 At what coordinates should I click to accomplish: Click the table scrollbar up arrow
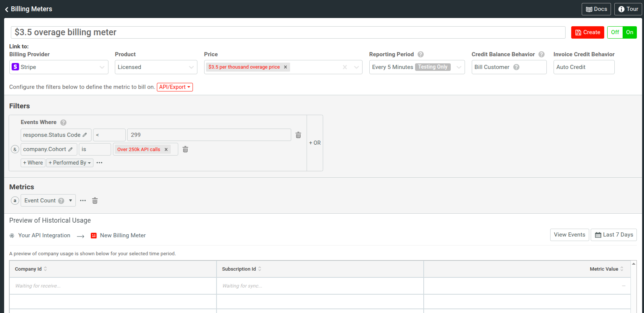pyautogui.click(x=634, y=264)
